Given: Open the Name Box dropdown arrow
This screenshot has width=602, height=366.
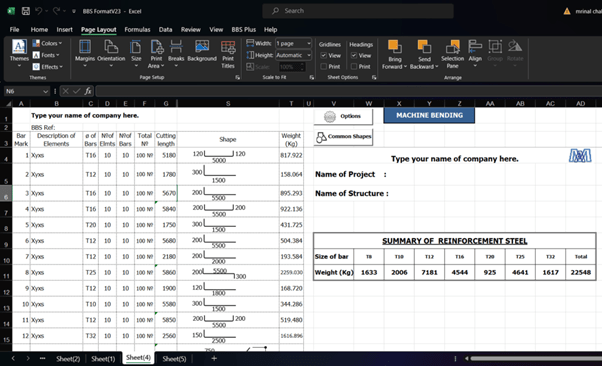Looking at the screenshot, I should pyautogui.click(x=45, y=91).
